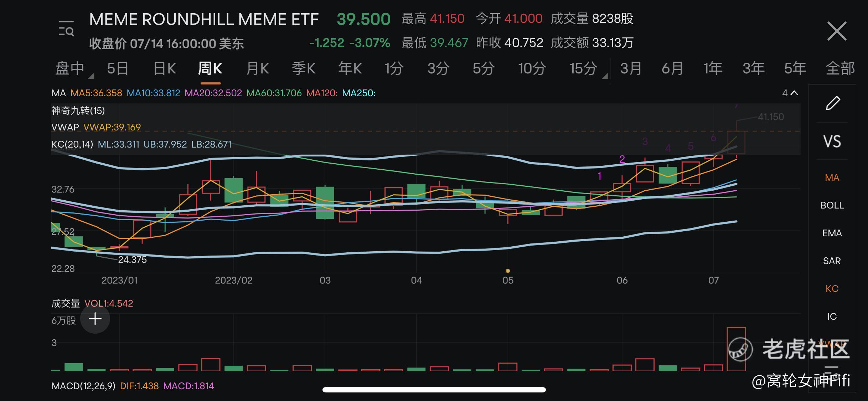Click the yellow event dot near 05
Viewport: 868px width, 401px height.
508,271
